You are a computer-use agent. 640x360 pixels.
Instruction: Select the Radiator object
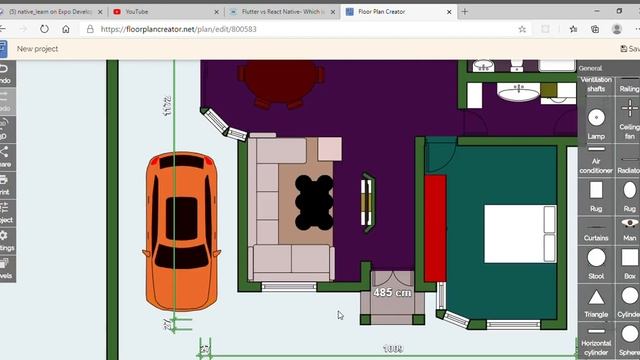click(629, 160)
